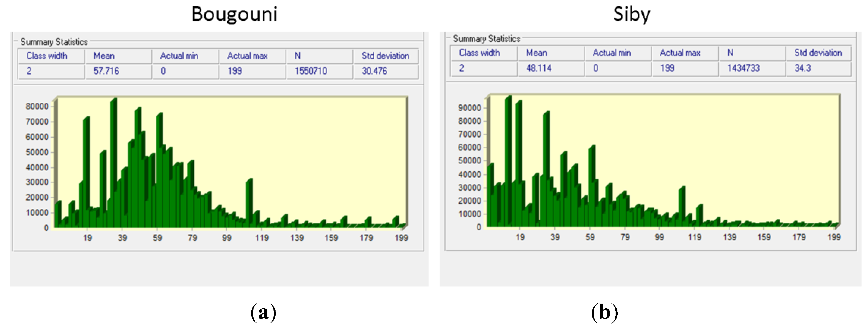This screenshot has width=868, height=329.
Task: Click the Bougouni Summary Statistics group label
Action: tap(54, 42)
